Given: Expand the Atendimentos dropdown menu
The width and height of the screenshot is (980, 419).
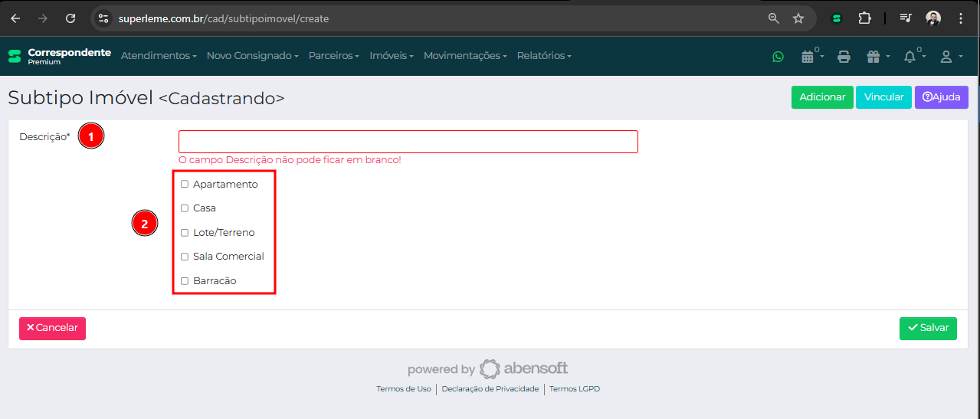Looking at the screenshot, I should [x=159, y=56].
